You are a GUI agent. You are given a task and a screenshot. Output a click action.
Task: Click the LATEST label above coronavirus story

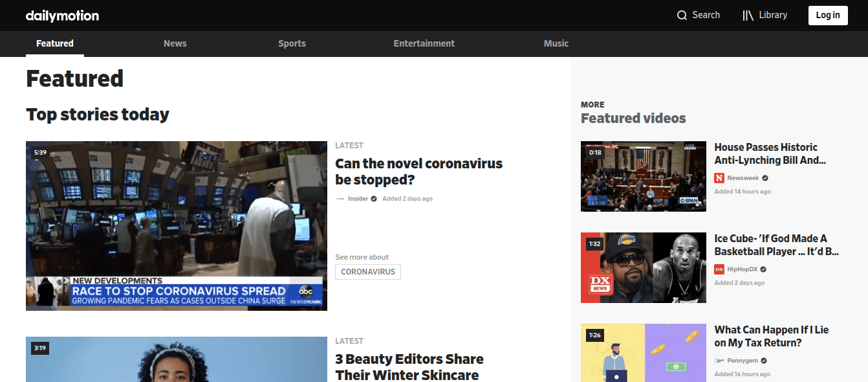(x=349, y=146)
